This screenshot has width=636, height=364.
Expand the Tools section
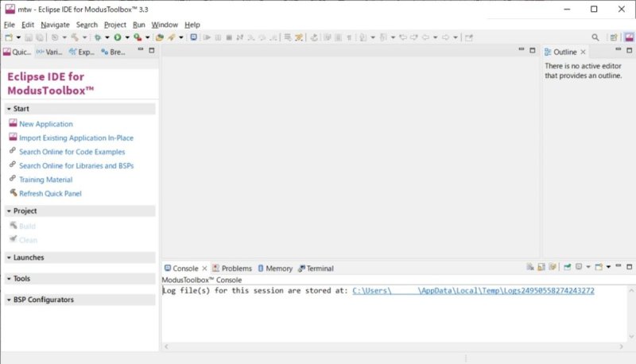tap(80, 278)
